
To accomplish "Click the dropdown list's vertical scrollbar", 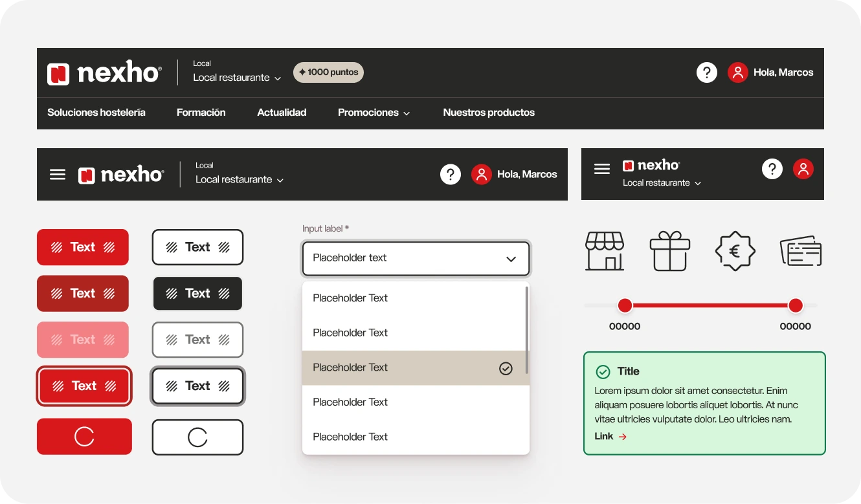I will click(x=527, y=330).
